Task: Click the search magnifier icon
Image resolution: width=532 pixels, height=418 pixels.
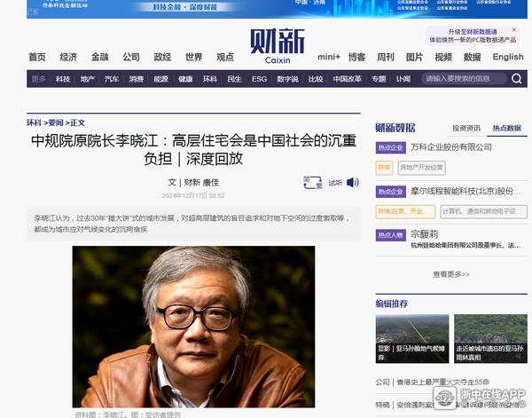Action: pyautogui.click(x=517, y=78)
